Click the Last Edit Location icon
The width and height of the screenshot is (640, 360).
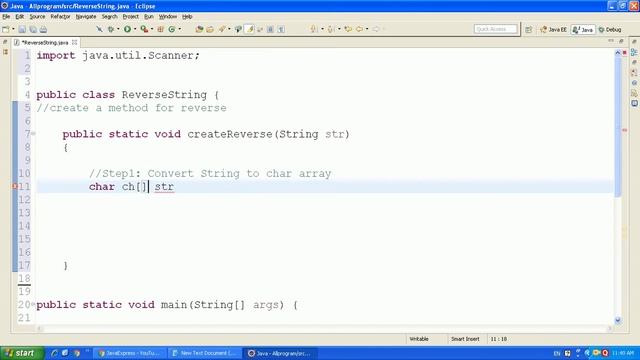348,29
